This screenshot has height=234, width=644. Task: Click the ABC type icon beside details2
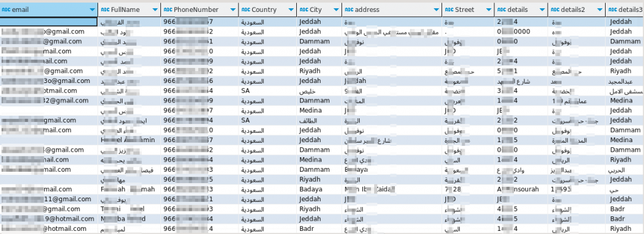coord(555,9)
